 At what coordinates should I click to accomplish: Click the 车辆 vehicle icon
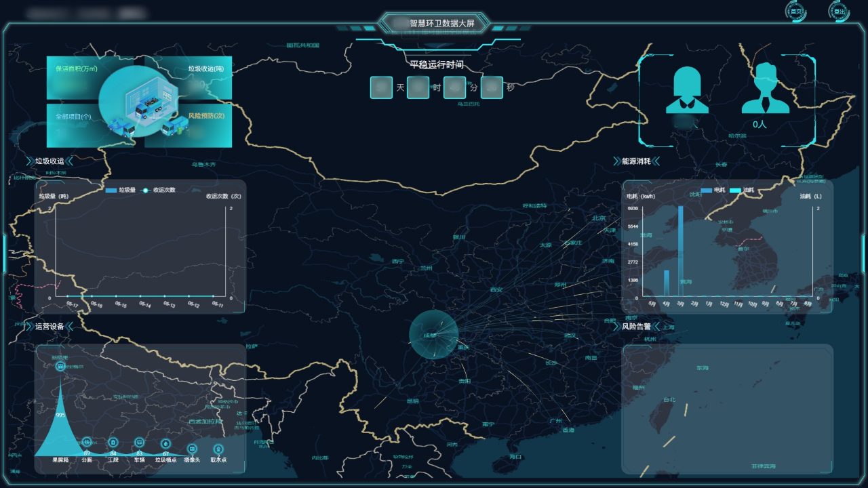139,442
